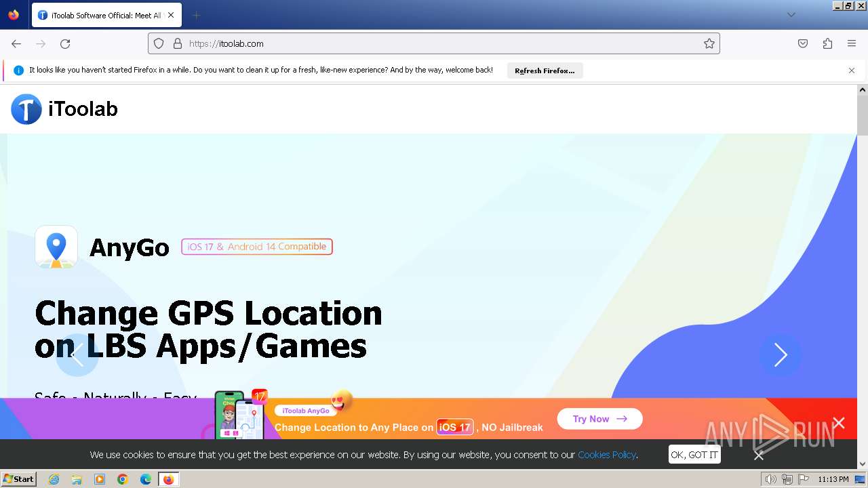Close the iToolab Software Official tab
This screenshot has width=868, height=488.
[171, 15]
